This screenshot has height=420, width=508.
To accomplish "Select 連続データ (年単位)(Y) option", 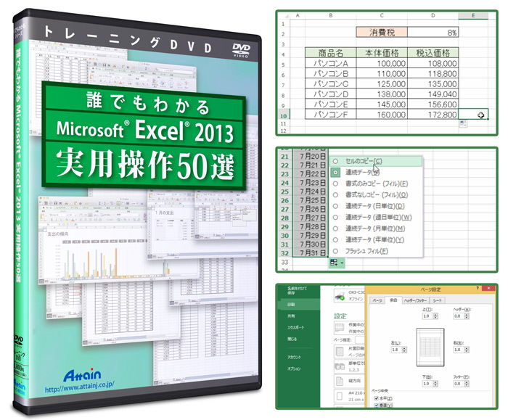I will click(x=375, y=239).
